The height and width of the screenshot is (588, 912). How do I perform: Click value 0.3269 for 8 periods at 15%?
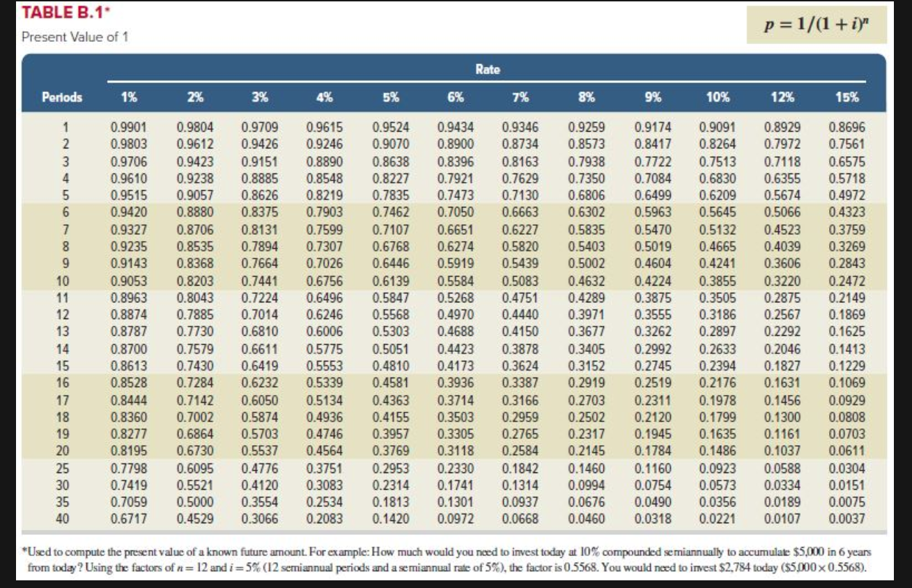point(847,247)
